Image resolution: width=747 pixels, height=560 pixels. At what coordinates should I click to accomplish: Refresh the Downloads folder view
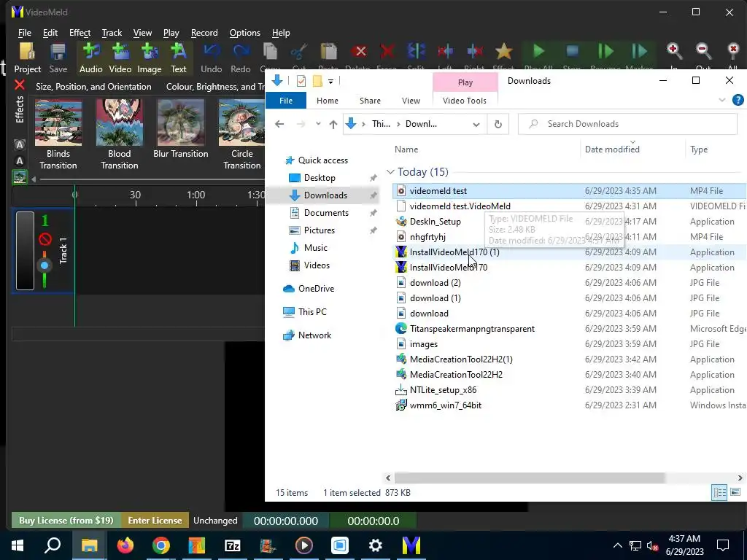click(x=498, y=124)
